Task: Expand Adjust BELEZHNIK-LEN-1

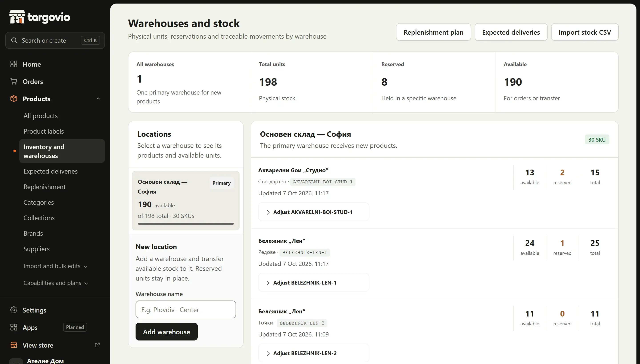Action: [x=314, y=283]
